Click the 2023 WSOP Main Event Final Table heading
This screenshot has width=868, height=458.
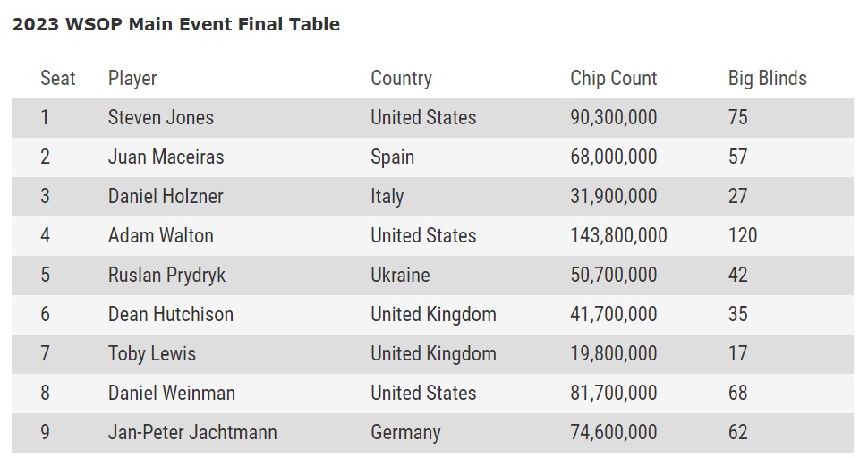pyautogui.click(x=175, y=24)
